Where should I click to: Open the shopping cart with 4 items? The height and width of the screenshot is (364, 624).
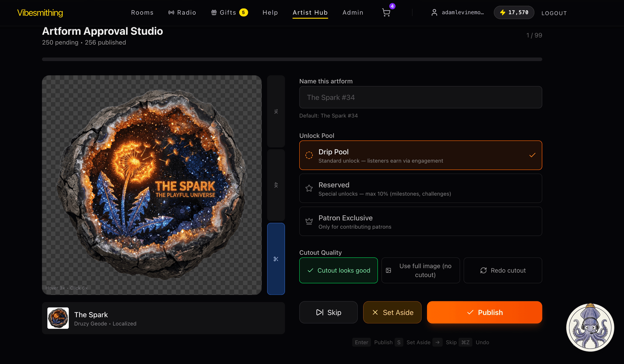[386, 12]
